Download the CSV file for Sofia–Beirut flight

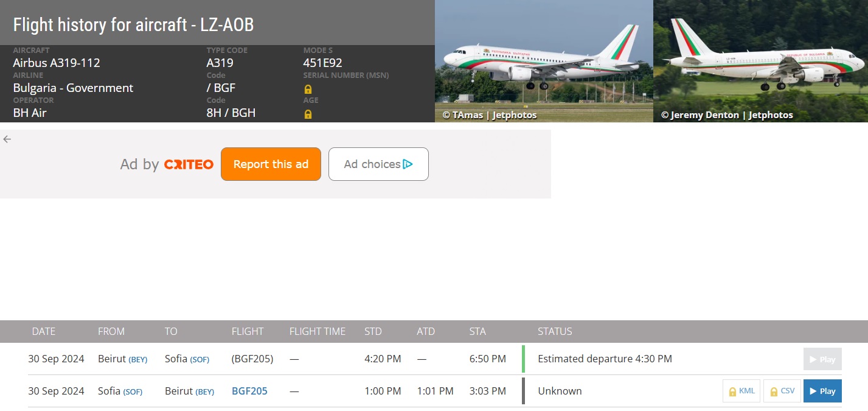[x=782, y=391]
